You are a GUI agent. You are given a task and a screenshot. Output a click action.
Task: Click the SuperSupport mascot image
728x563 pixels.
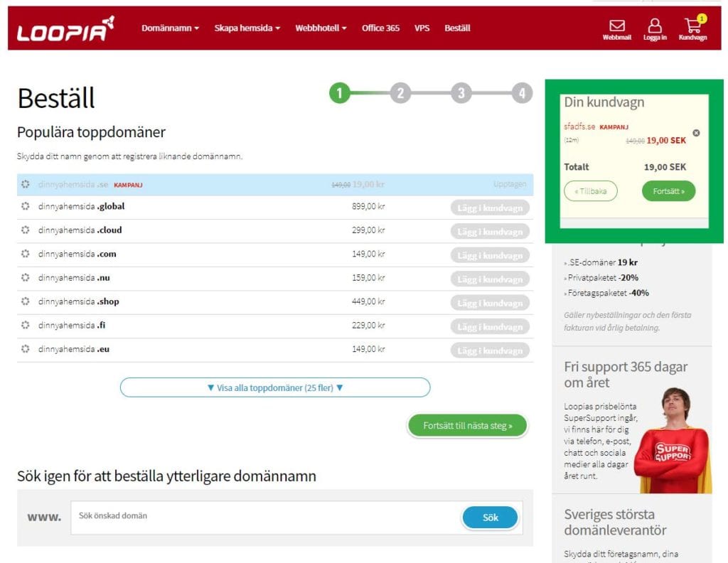tap(673, 440)
